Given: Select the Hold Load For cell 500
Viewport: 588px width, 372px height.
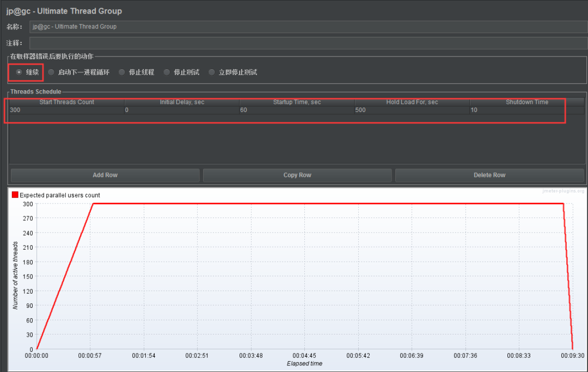Looking at the screenshot, I should 412,110.
